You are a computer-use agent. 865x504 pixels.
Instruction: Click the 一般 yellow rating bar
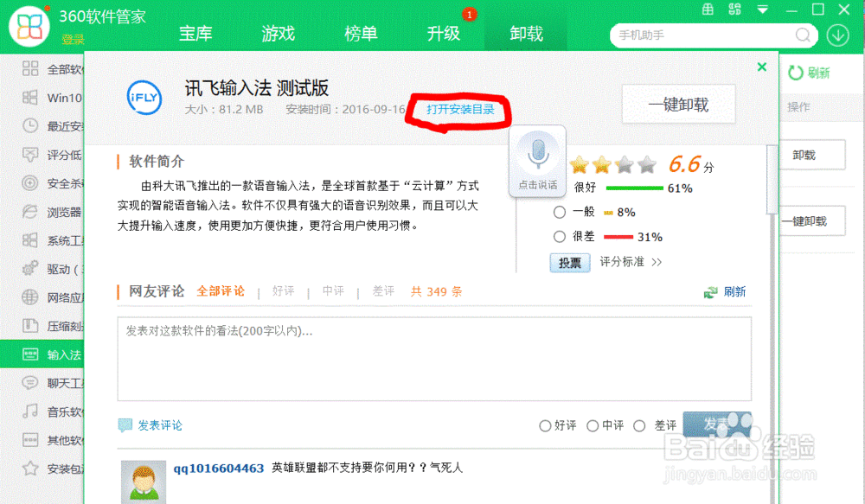[x=608, y=213]
